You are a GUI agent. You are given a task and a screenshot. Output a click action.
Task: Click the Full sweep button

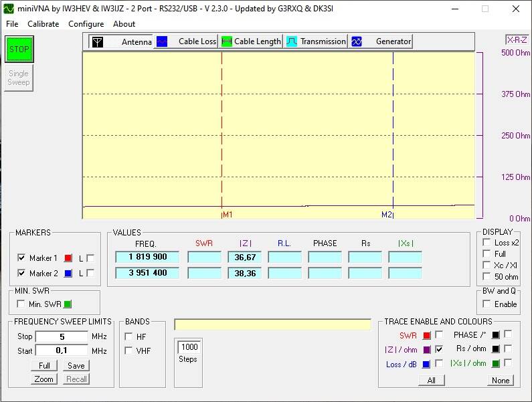44,366
